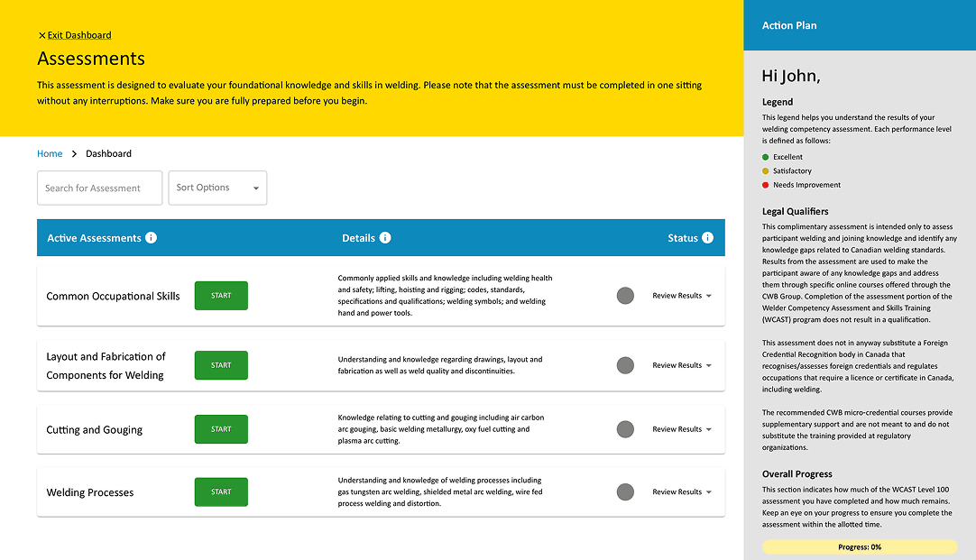Expand Review Results for Layout and Fabrication
976x560 pixels.
tap(682, 365)
